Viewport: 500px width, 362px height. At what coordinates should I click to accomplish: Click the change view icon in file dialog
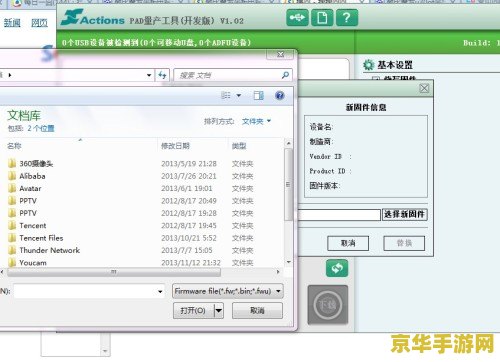coord(226,96)
